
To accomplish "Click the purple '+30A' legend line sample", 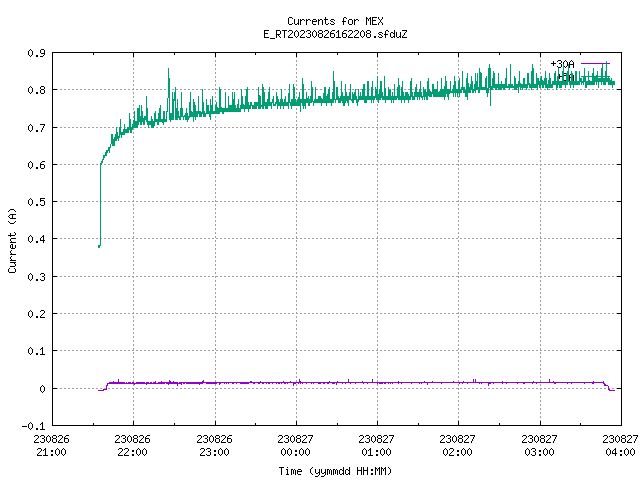I will tap(595, 63).
